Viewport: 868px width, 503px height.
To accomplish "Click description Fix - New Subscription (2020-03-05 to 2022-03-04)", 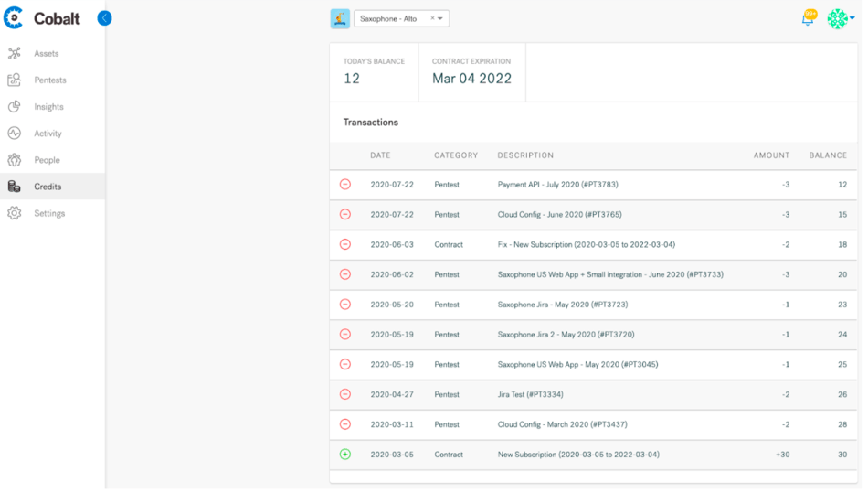I will 586,244.
